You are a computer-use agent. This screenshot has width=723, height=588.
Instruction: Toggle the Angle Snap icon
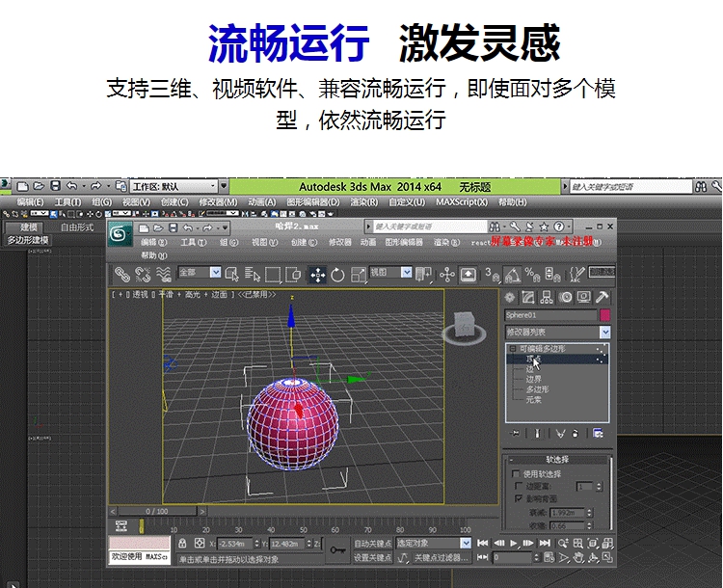point(513,275)
